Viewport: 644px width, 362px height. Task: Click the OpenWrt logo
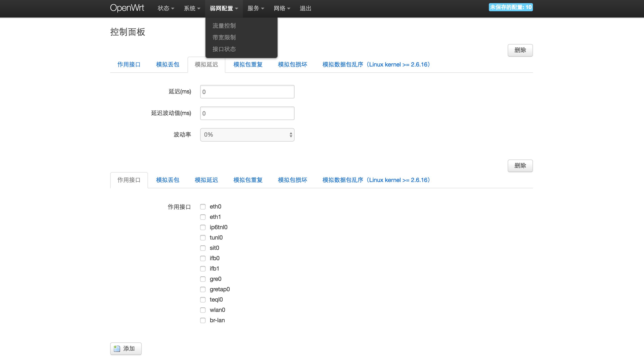(x=127, y=8)
